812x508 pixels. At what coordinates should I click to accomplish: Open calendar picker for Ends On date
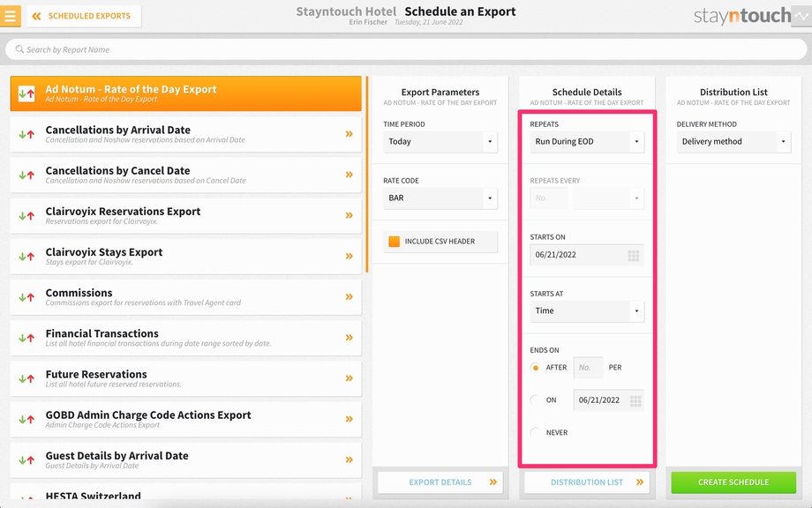coord(635,401)
